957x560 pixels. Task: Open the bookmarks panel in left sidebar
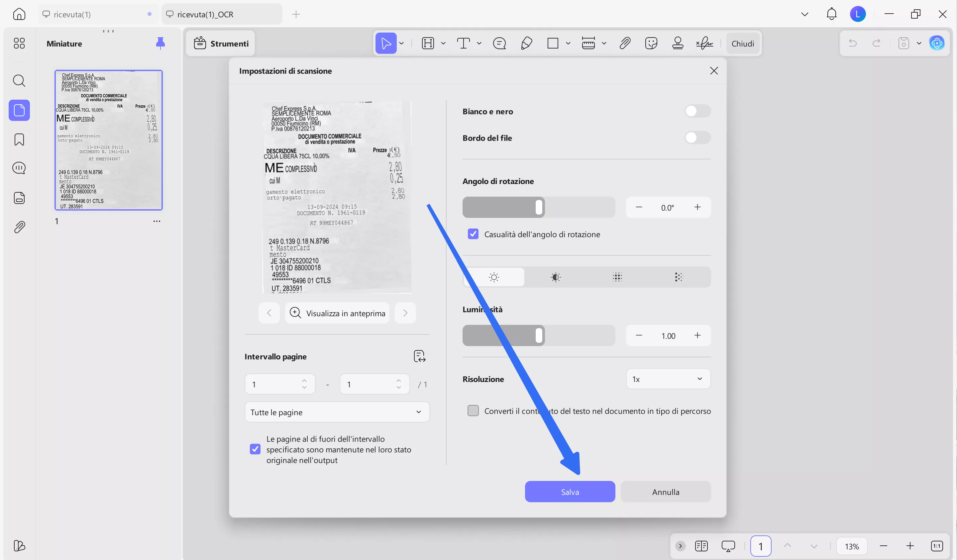tap(19, 139)
